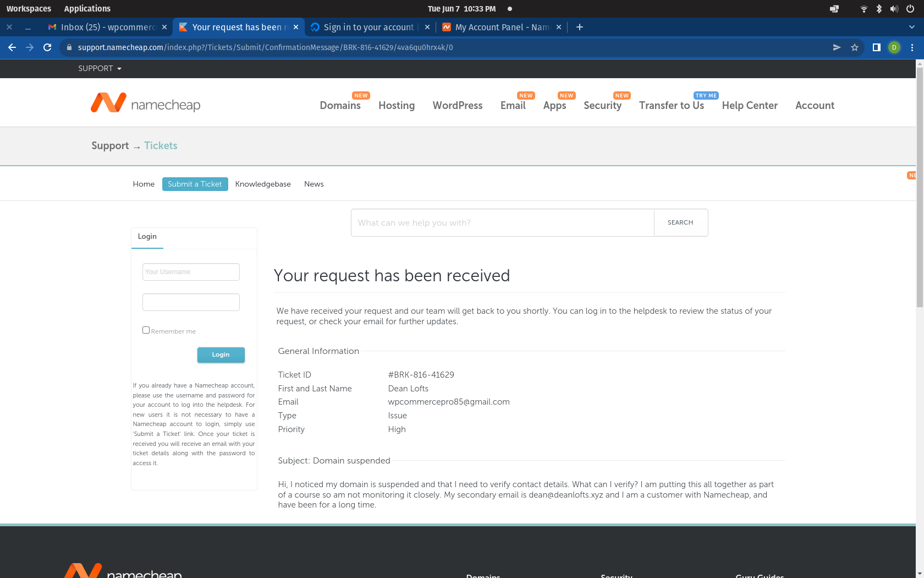
Task: Open the Security menu
Action: [603, 105]
